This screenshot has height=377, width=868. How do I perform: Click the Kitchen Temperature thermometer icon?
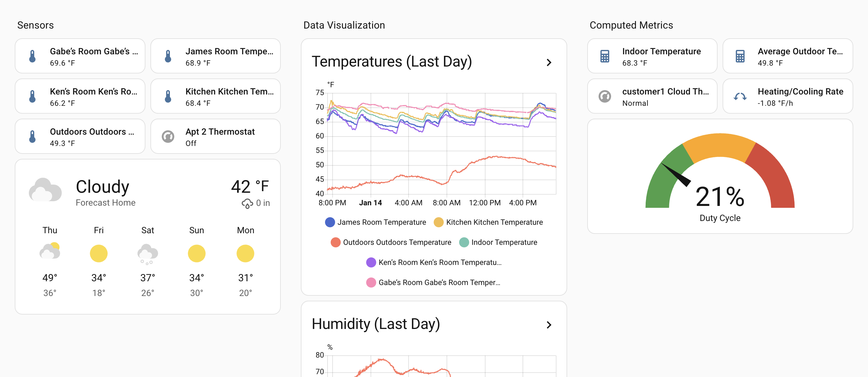click(168, 96)
